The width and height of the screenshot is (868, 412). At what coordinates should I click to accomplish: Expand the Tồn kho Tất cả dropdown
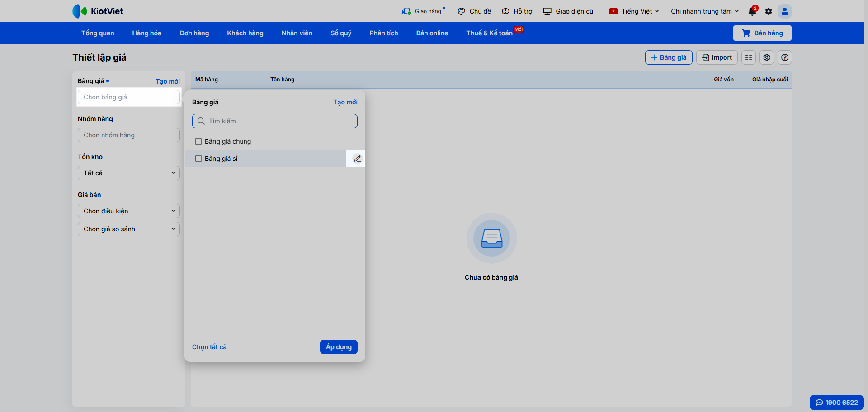click(x=129, y=173)
